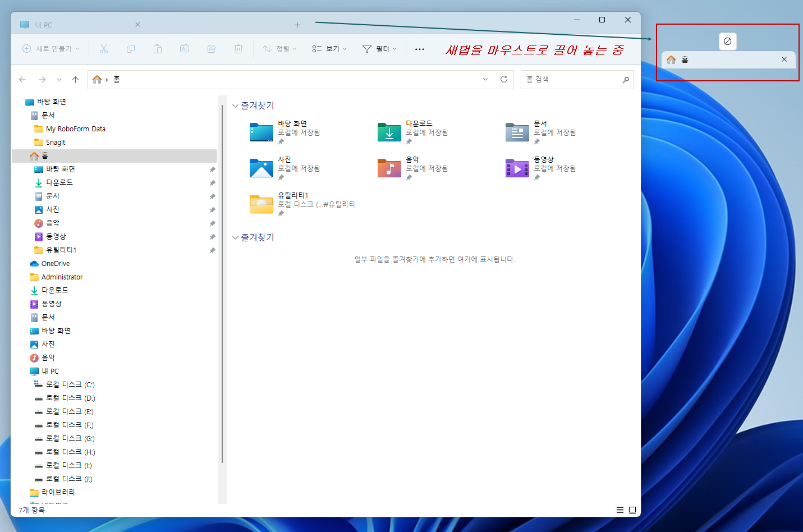Click the Cut scissors icon in toolbar
The height and width of the screenshot is (532, 803).
(104, 49)
